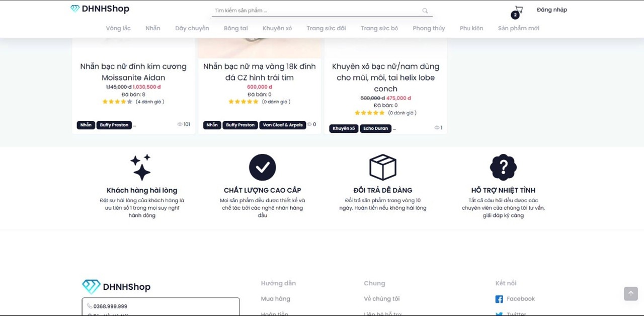Click the Đăng nhập login link
Image resolution: width=644 pixels, height=316 pixels.
tap(551, 10)
